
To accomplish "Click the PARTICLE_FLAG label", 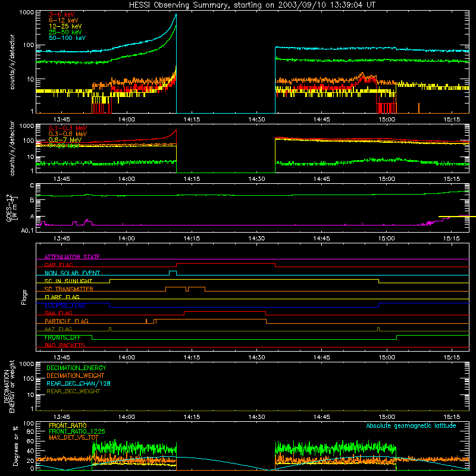I will [x=67, y=321].
